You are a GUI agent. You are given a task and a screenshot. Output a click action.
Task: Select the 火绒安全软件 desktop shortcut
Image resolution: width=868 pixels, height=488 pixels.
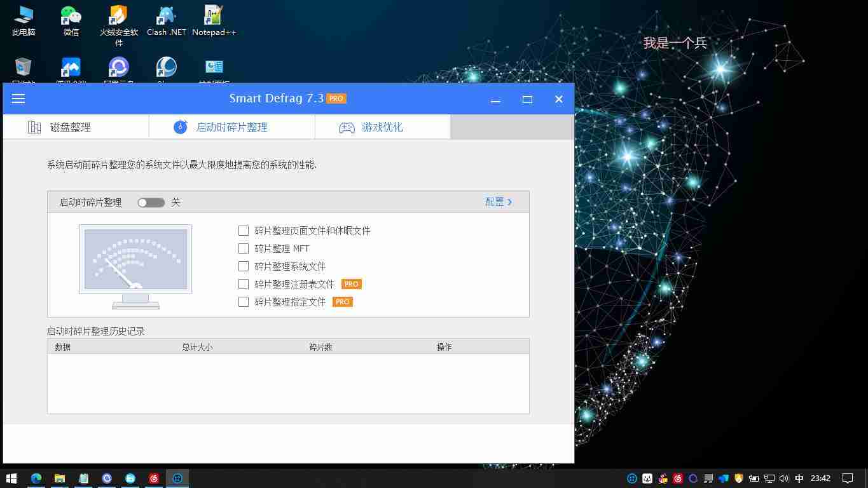point(119,26)
